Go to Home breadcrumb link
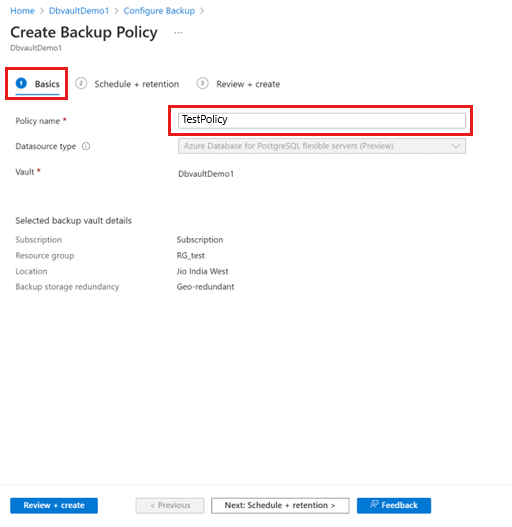The image size is (512, 527). point(22,11)
